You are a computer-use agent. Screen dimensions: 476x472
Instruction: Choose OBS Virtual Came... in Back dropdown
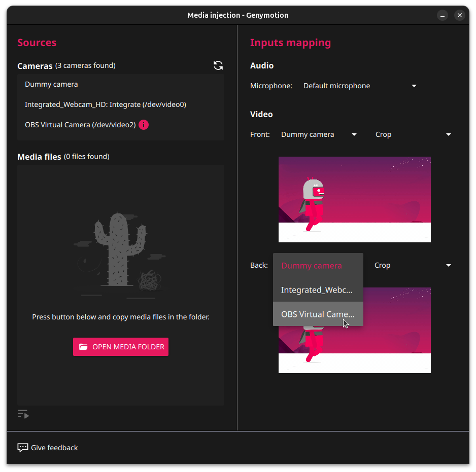(318, 314)
